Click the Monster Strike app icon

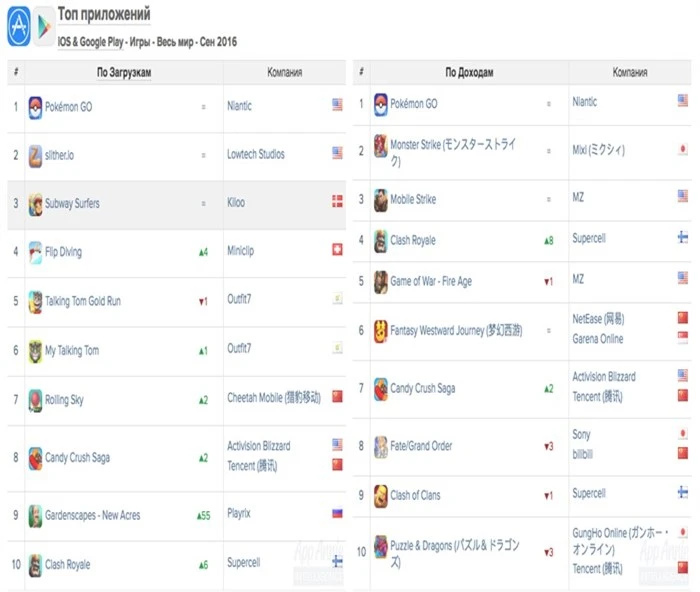point(381,146)
